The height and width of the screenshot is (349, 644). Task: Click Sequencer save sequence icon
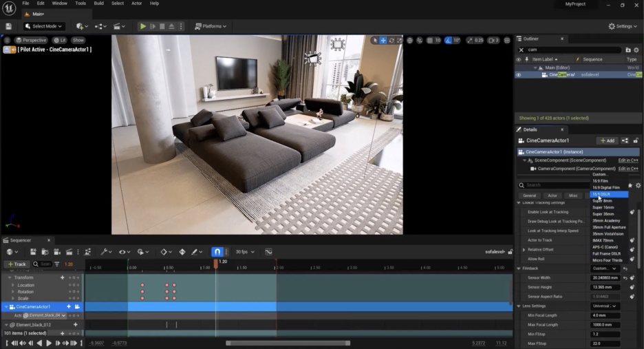click(x=33, y=252)
